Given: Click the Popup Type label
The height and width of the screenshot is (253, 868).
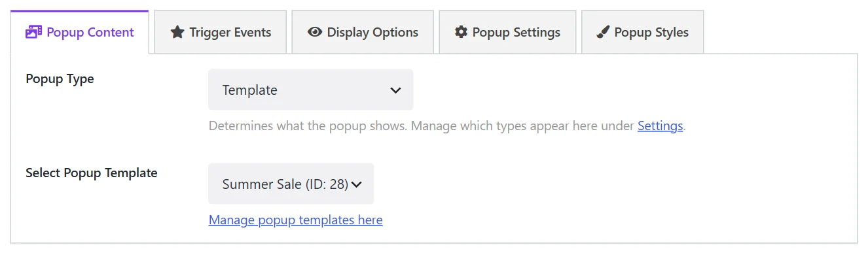Looking at the screenshot, I should [60, 79].
